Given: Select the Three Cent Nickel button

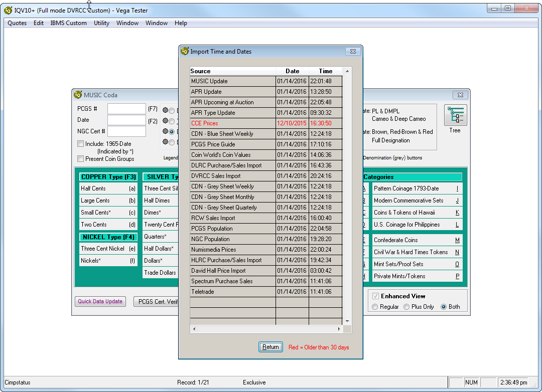Looking at the screenshot, I should [108, 249].
